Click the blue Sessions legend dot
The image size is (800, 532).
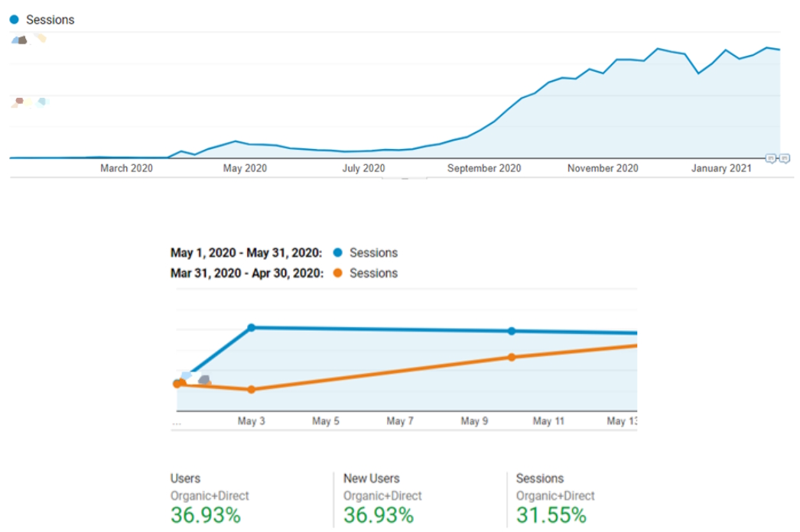click(x=13, y=19)
